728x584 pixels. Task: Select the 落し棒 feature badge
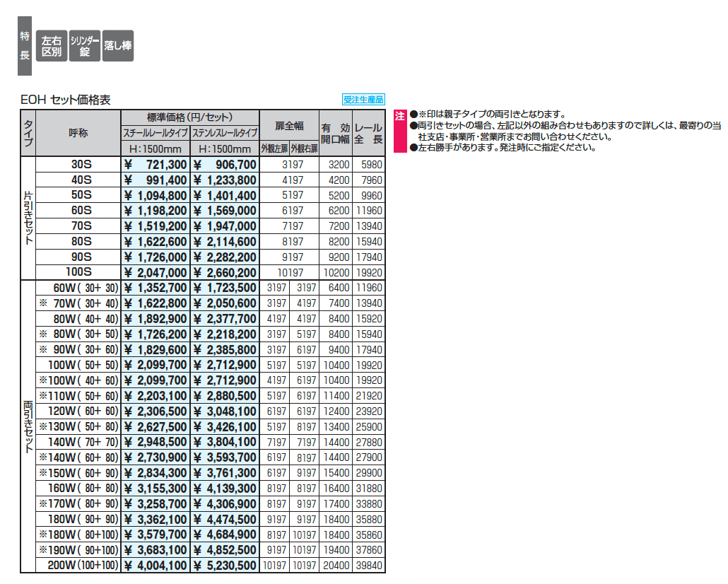117,46
